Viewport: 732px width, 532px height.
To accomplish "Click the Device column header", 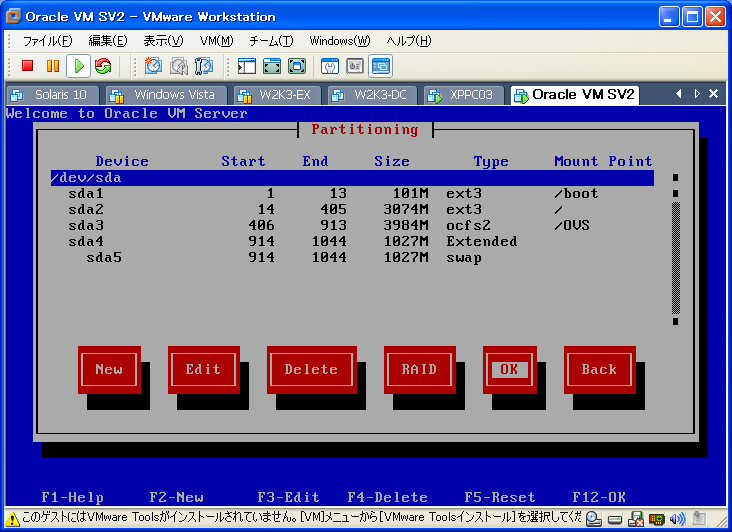I will [x=122, y=161].
